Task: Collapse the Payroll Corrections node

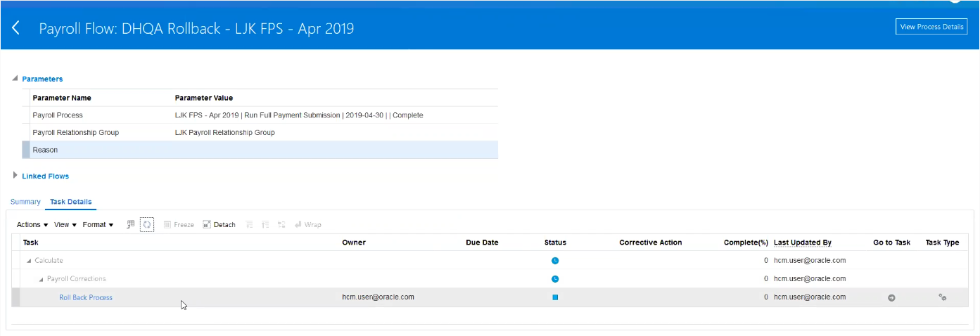Action: tap(41, 279)
